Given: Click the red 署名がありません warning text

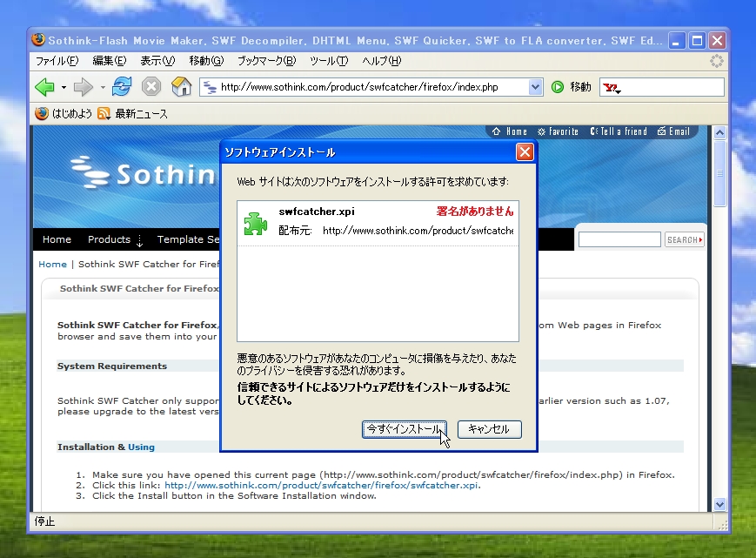Looking at the screenshot, I should [x=475, y=212].
